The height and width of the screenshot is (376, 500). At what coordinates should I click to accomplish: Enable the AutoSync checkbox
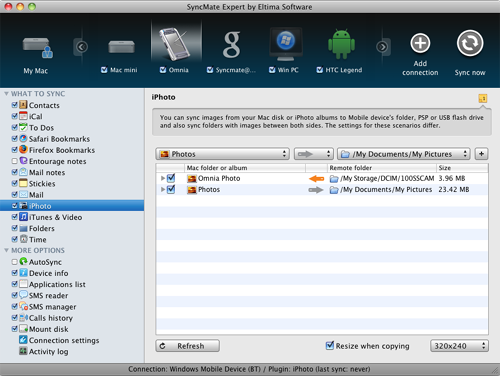point(14,262)
